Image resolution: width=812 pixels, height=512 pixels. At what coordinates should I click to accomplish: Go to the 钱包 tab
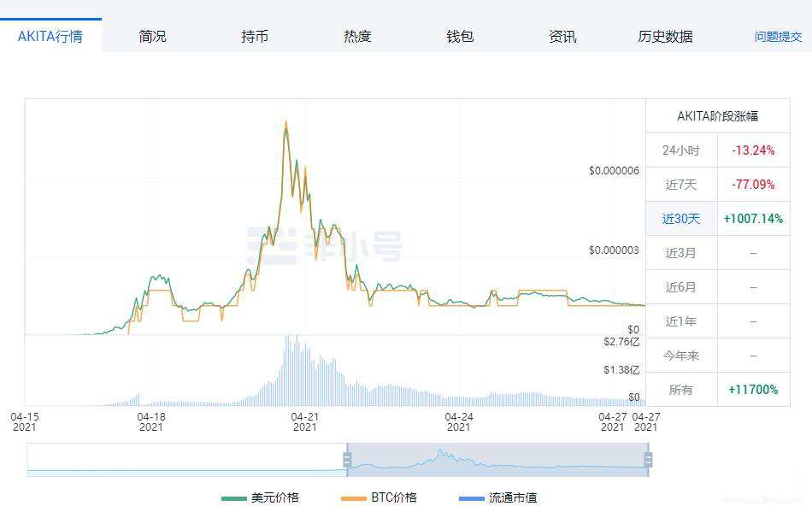click(x=460, y=36)
